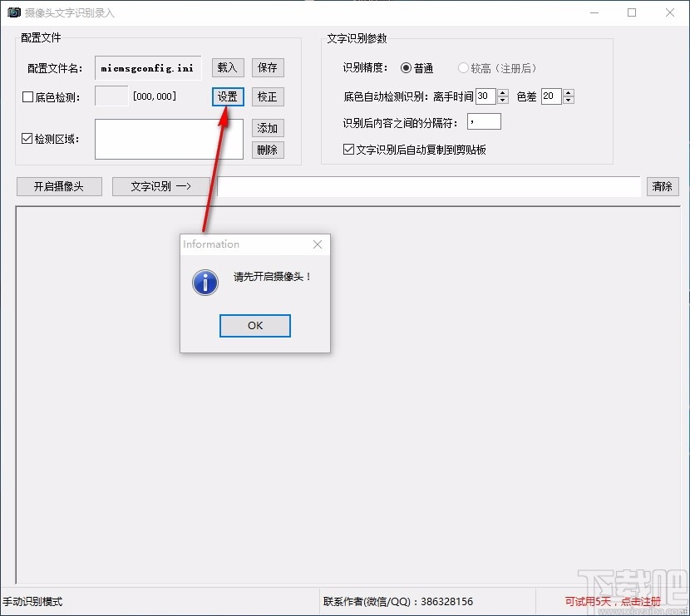Open background color settings with 设置
Viewport: 690px width, 616px height.
pyautogui.click(x=227, y=96)
